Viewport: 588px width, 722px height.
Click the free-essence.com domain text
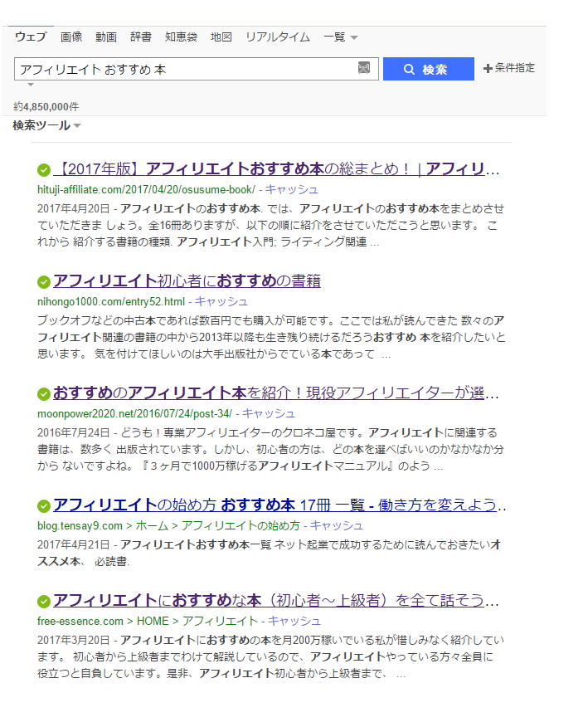(80, 622)
